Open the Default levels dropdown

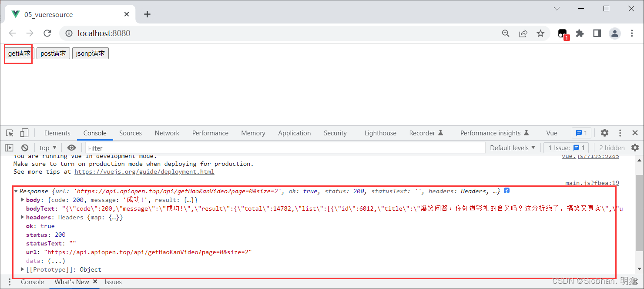[x=512, y=148]
